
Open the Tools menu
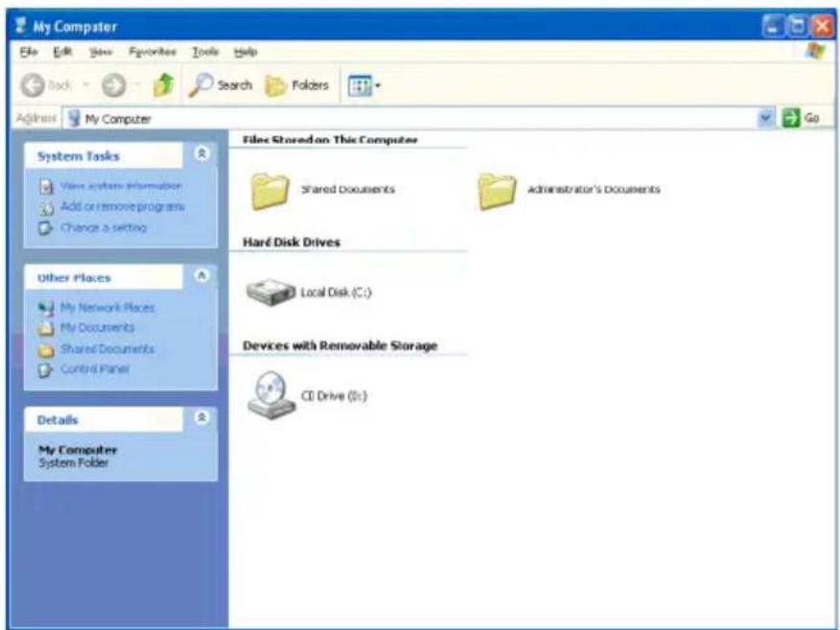click(x=206, y=52)
